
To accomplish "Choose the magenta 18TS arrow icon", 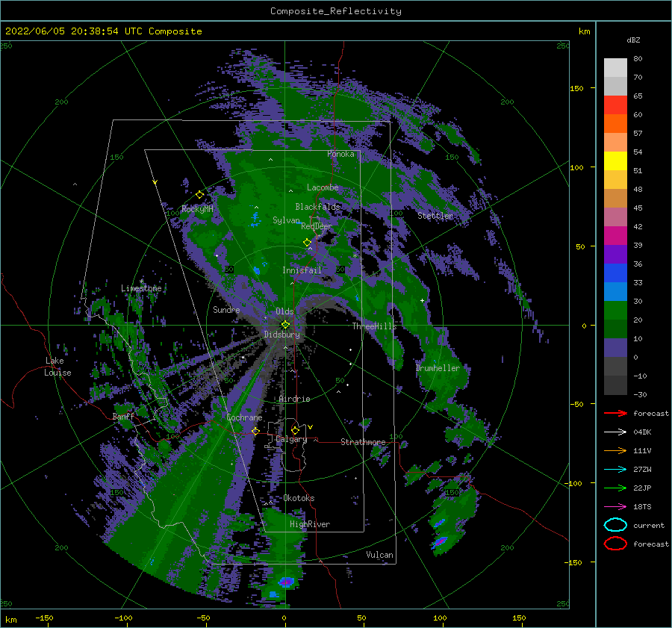I will (615, 507).
